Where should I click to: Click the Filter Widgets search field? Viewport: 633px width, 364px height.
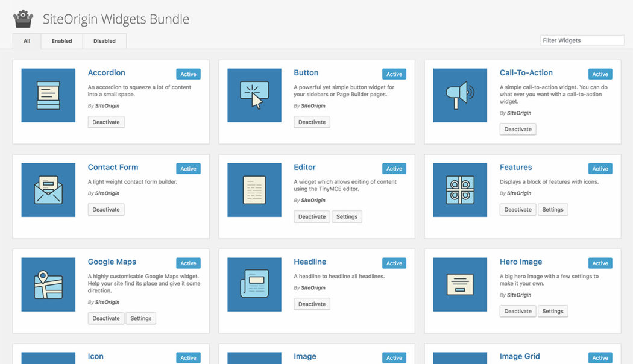pyautogui.click(x=582, y=40)
